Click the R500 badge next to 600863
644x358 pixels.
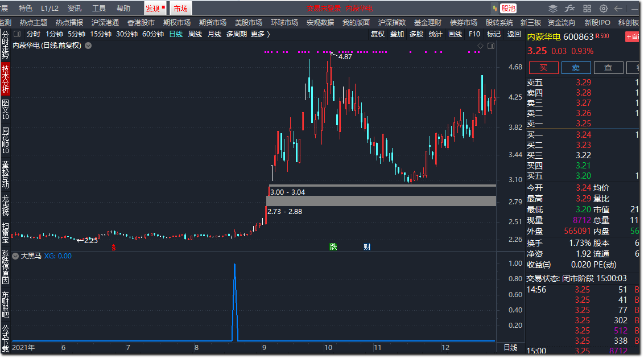point(602,36)
